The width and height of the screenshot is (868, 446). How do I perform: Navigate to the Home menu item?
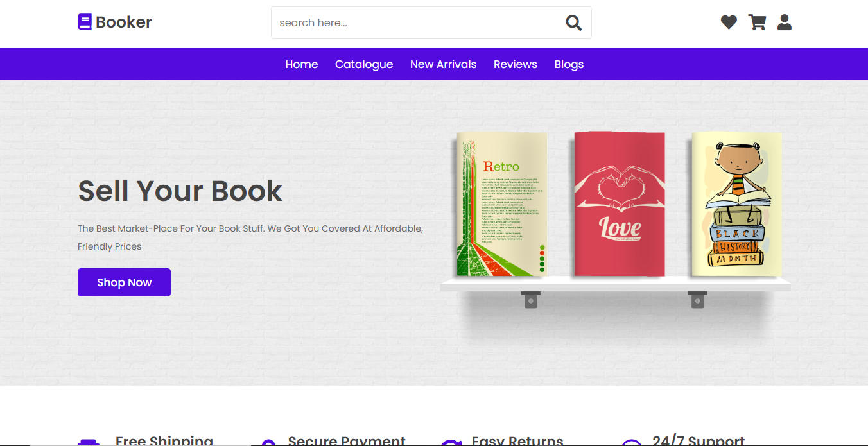(301, 64)
